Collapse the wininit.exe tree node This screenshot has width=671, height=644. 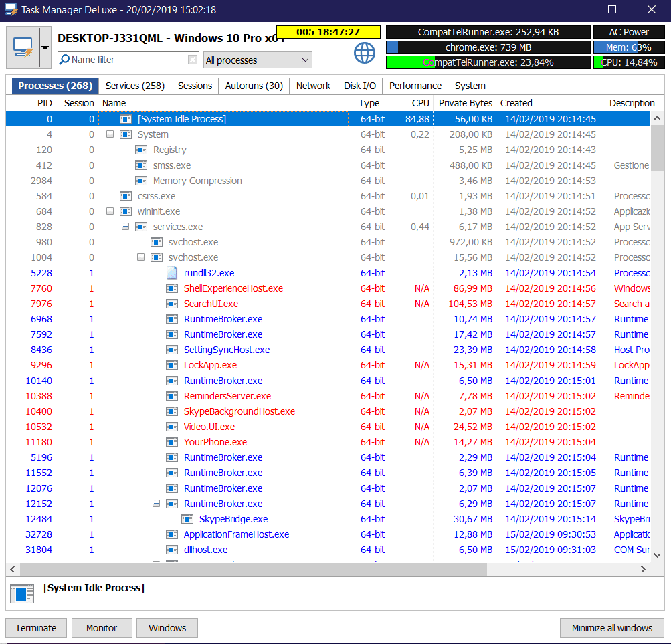tap(110, 211)
